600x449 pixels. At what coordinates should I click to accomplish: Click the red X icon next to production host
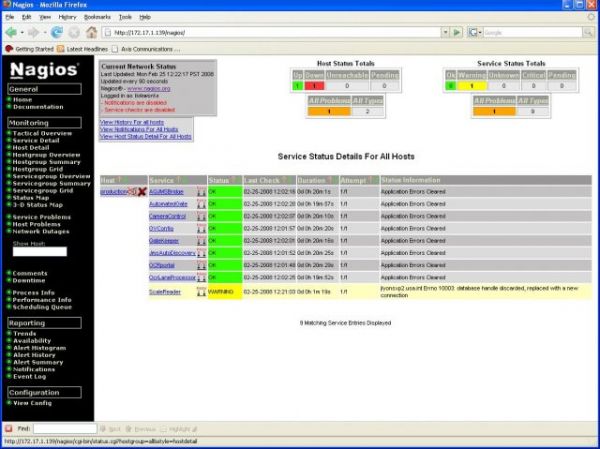pyautogui.click(x=141, y=190)
